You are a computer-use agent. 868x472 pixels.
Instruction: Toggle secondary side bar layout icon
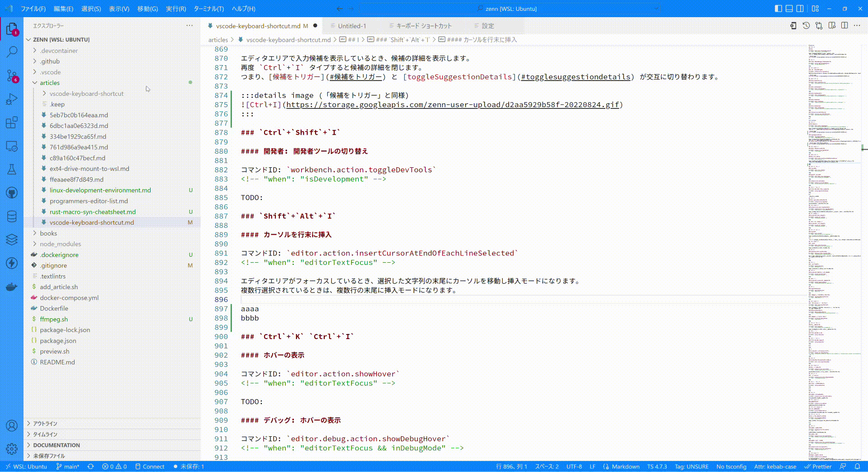[800, 9]
